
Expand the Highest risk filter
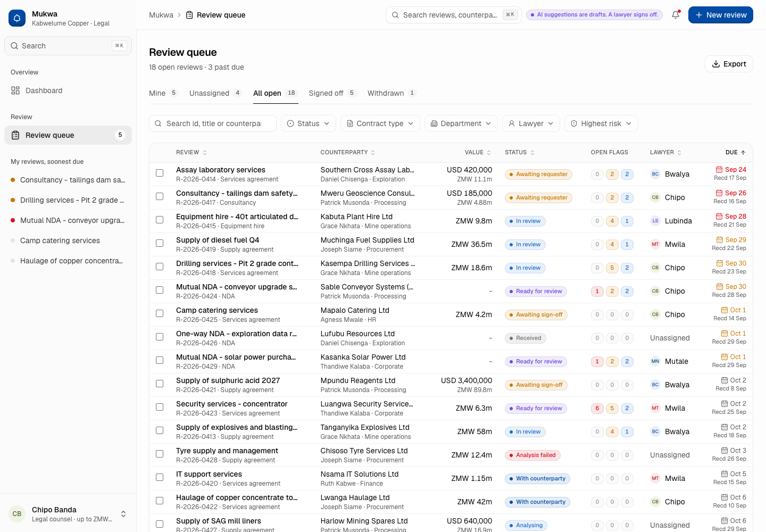pos(601,123)
